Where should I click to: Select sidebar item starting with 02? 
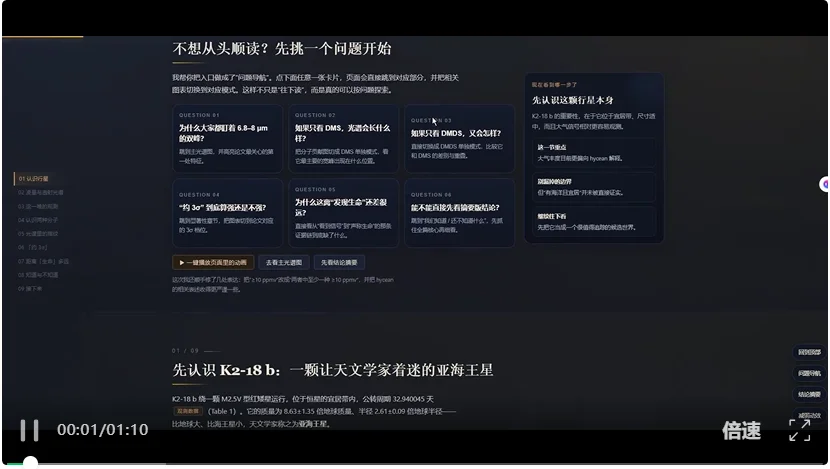pyautogui.click(x=40, y=193)
